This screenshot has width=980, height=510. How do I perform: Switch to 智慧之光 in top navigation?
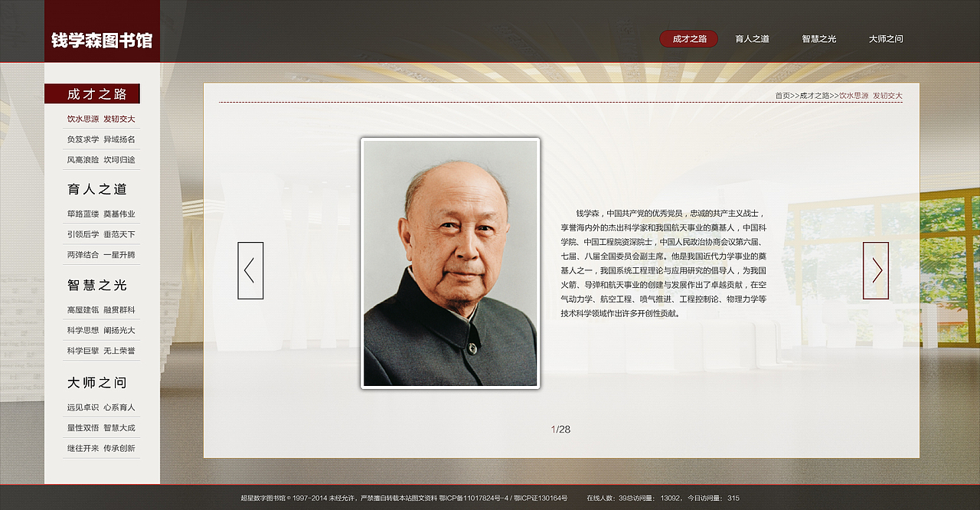pyautogui.click(x=819, y=38)
